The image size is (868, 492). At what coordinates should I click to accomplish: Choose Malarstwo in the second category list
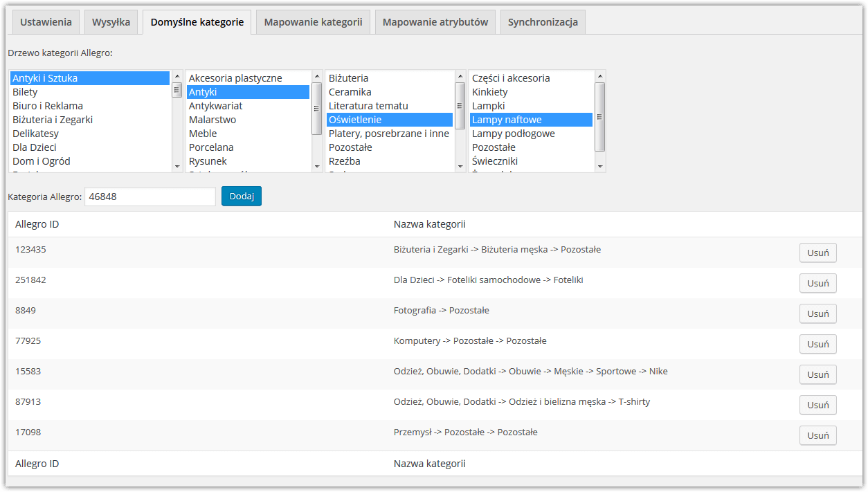(x=213, y=120)
